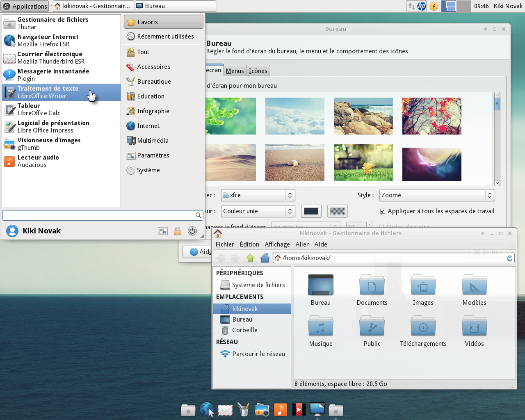Click the mail envelope icon in dock
The width and height of the screenshot is (525, 420).
tap(225, 409)
